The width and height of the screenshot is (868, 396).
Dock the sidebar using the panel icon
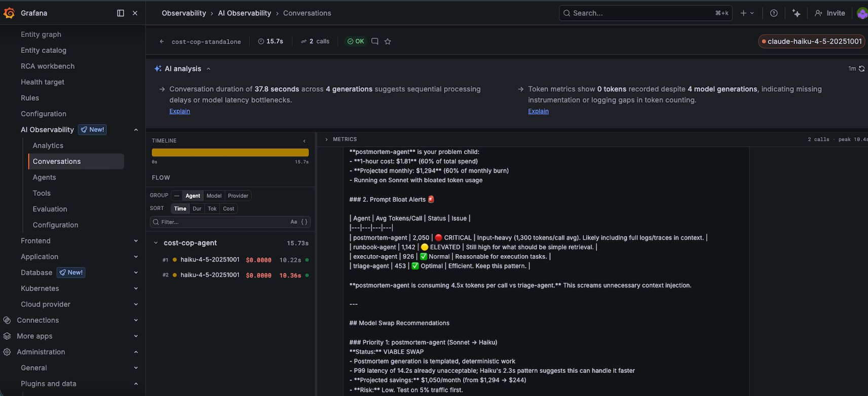[x=121, y=13]
